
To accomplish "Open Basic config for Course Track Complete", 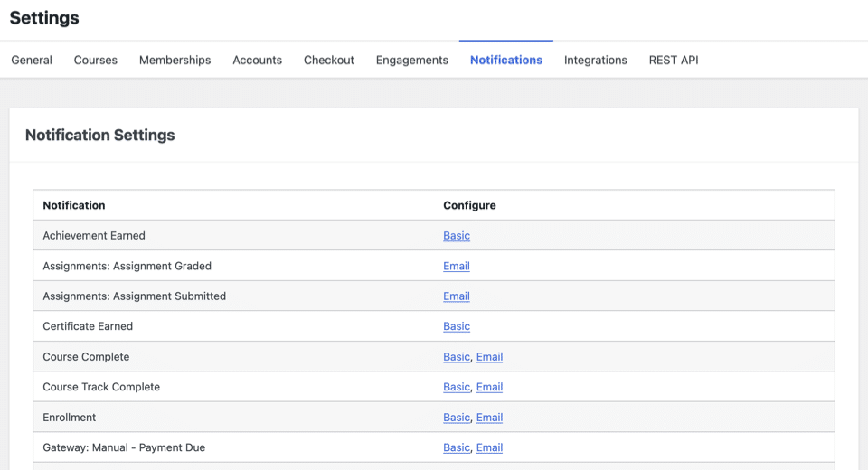I will click(457, 387).
